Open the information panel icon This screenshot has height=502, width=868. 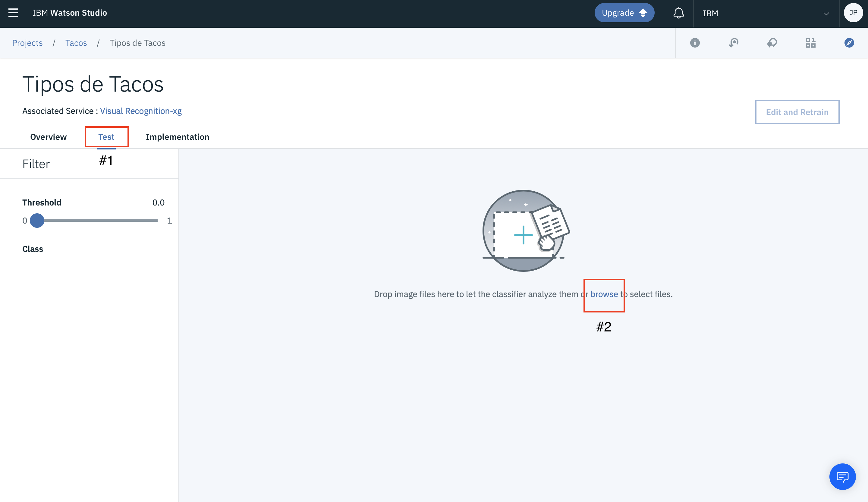695,43
